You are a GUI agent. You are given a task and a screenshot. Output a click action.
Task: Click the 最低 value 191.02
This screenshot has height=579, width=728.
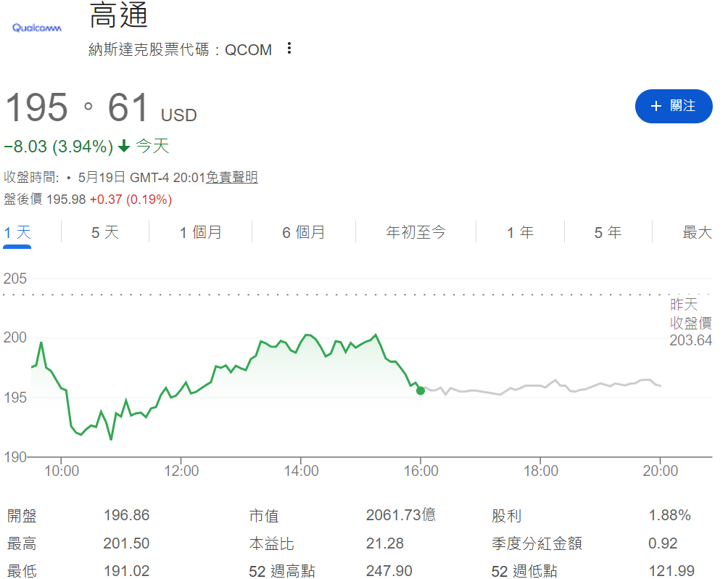126,570
